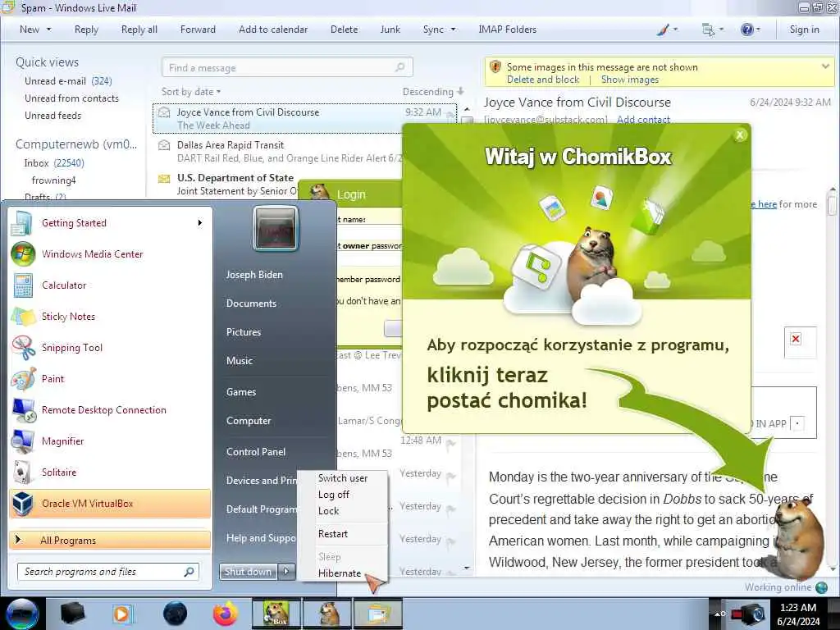Select Dallas Area Rapid Transit message

pos(279,152)
